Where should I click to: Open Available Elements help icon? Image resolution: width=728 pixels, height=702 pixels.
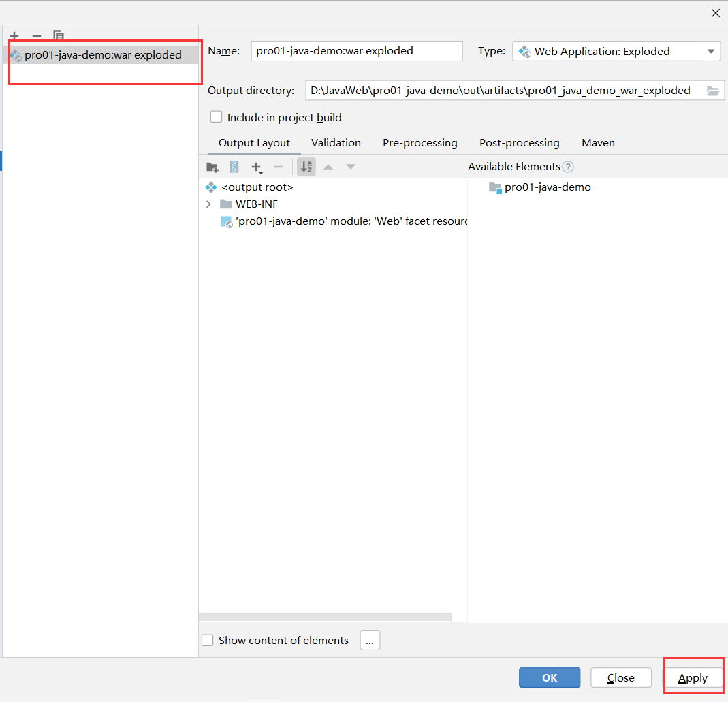coord(568,167)
